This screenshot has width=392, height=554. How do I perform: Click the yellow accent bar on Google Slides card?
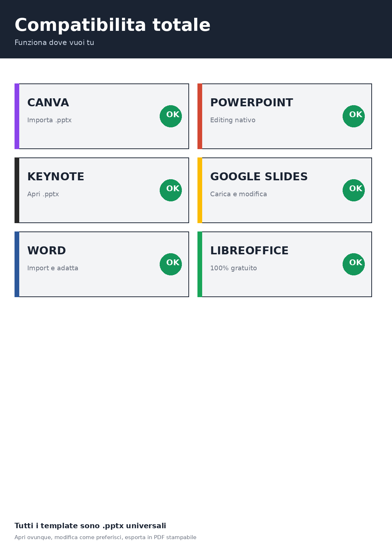click(x=200, y=190)
